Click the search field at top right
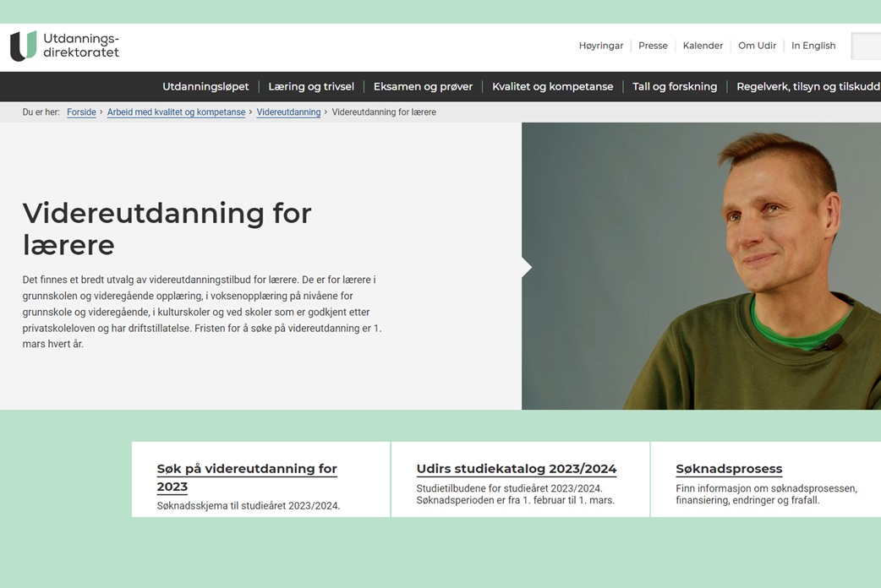Viewport: 881px width, 588px height. point(866,46)
